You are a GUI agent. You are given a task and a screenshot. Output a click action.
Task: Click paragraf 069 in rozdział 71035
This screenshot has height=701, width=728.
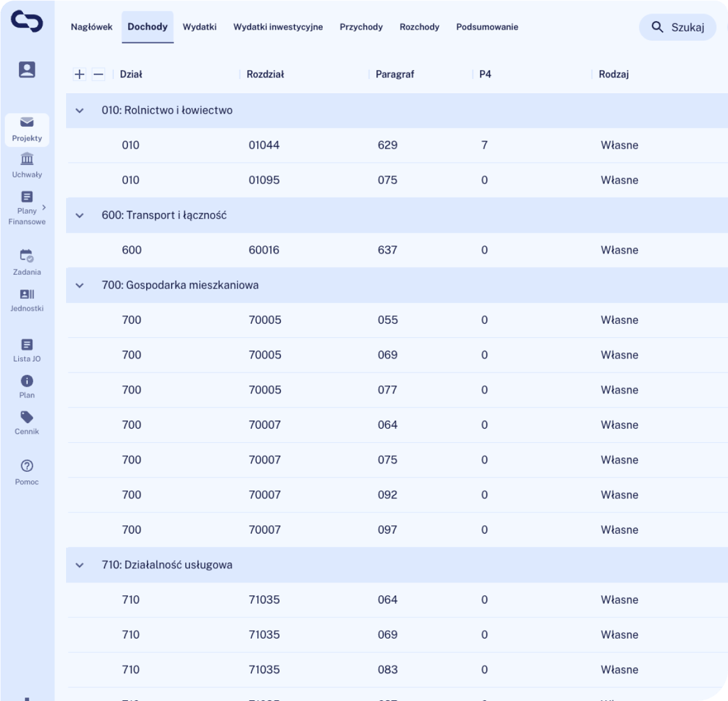(388, 634)
